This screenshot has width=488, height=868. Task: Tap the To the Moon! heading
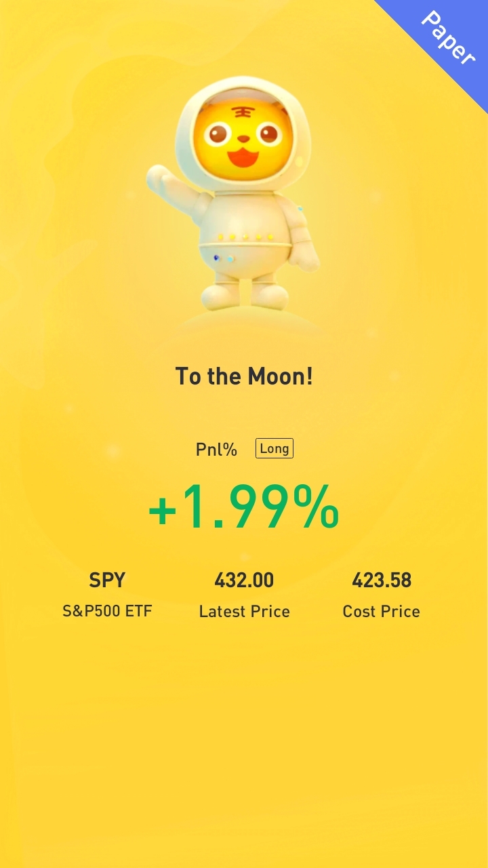[x=244, y=376]
